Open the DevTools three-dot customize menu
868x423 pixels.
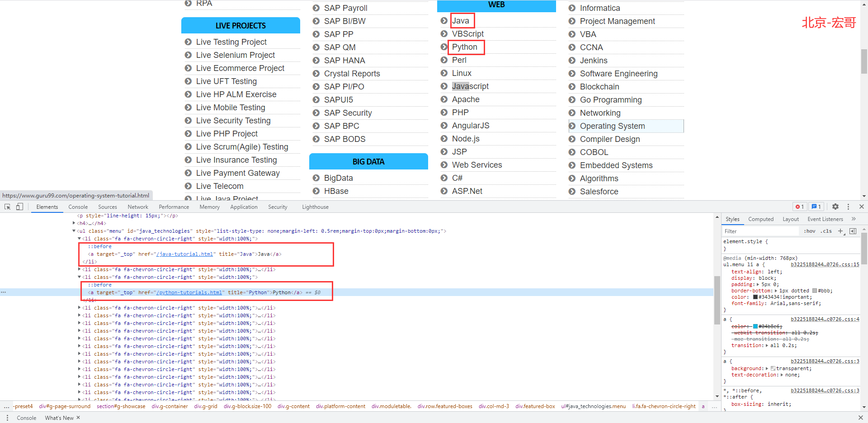tap(848, 207)
